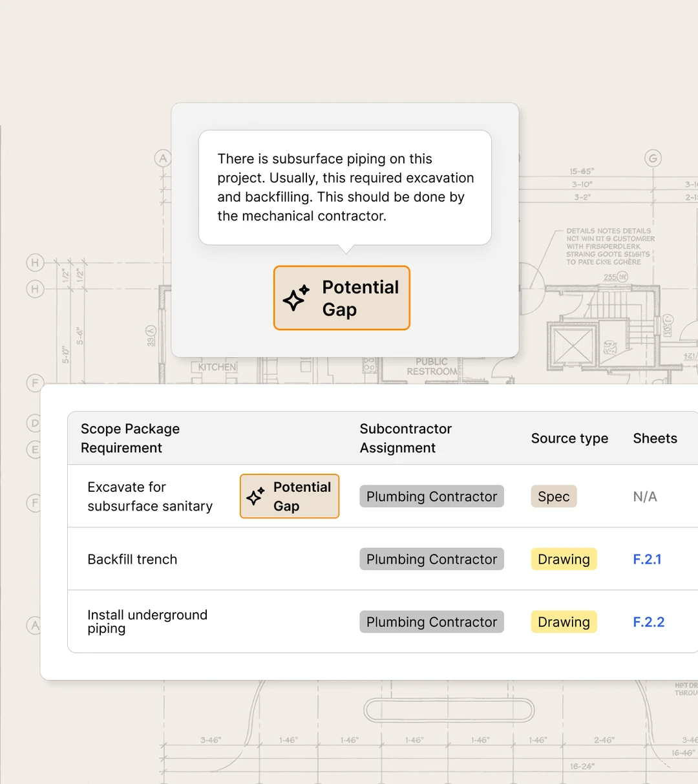
Task: Open the Plumbing Contractor assignment on the Excavate row
Action: pos(431,496)
